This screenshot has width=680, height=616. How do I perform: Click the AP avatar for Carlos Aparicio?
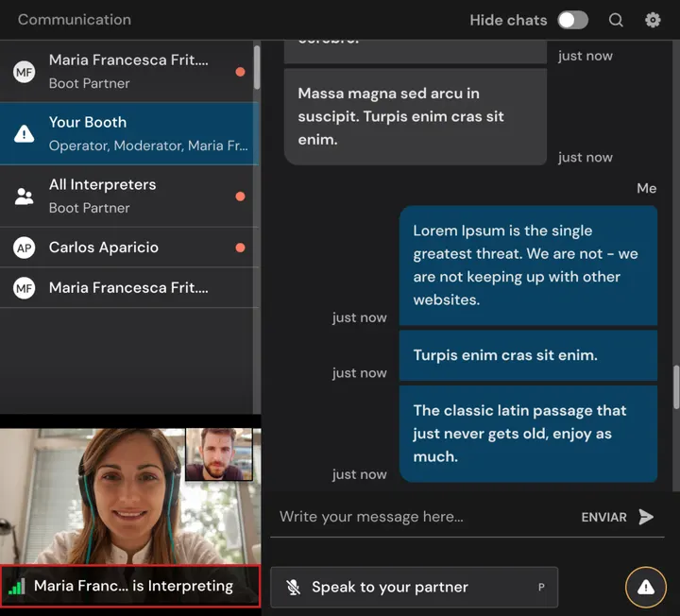tap(24, 248)
